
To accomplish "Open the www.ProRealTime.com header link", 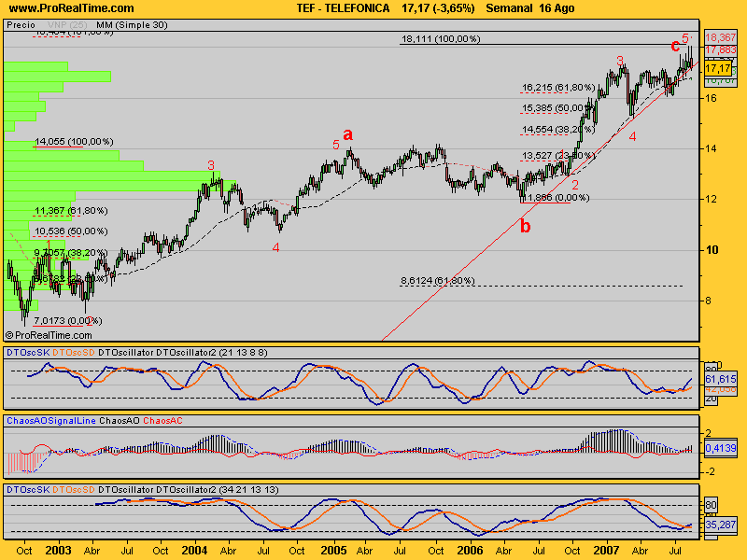I will (x=72, y=8).
